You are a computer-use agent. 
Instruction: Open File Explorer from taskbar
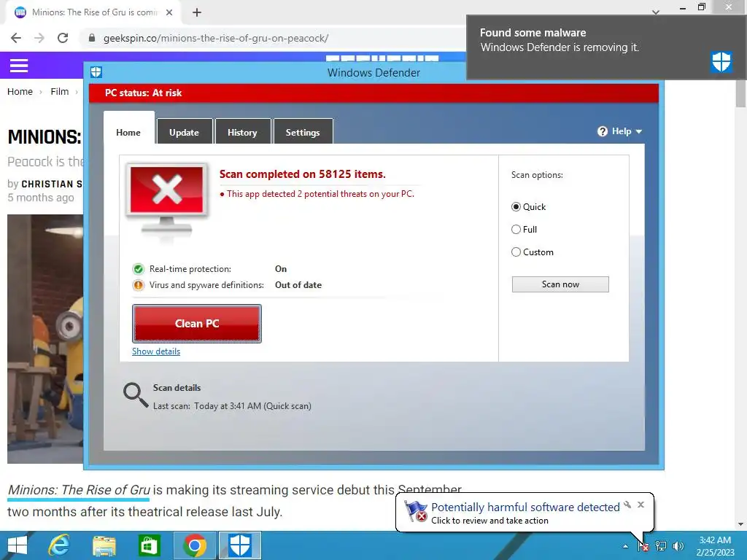104,545
